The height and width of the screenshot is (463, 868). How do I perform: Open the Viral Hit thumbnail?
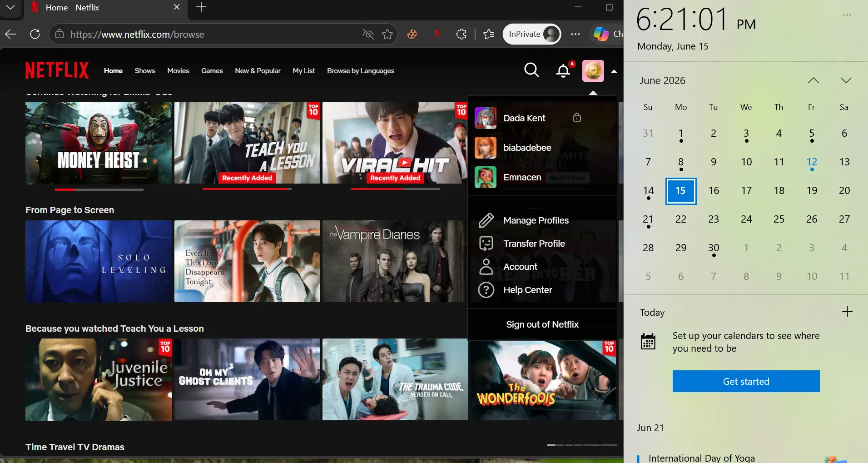click(x=395, y=143)
